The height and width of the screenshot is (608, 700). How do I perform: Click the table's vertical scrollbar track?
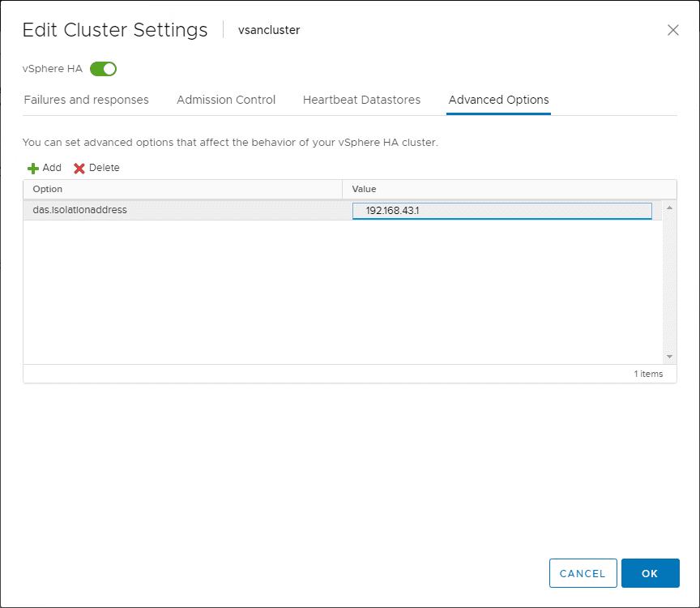669,284
